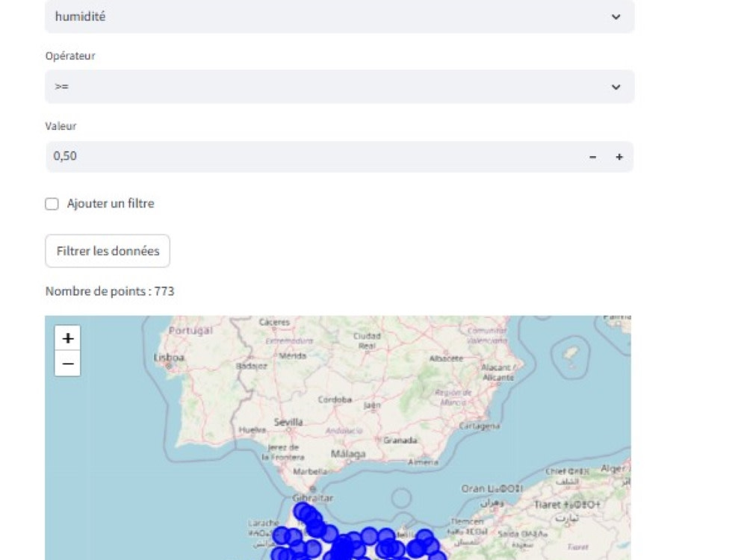Click the Opérateur label

tap(70, 56)
